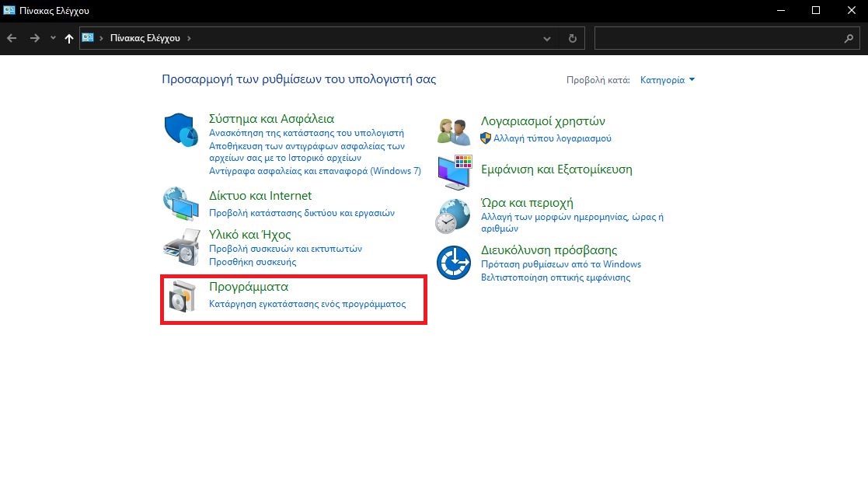868x478 pixels.
Task: Open the Σύστημα και Ασφάλεια heading link
Action: 271,119
